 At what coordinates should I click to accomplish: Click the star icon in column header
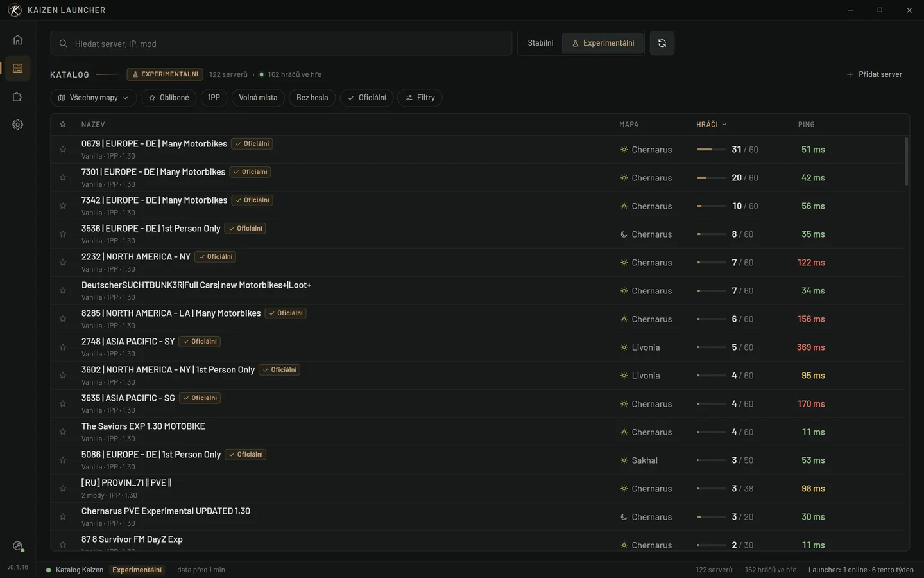(63, 124)
